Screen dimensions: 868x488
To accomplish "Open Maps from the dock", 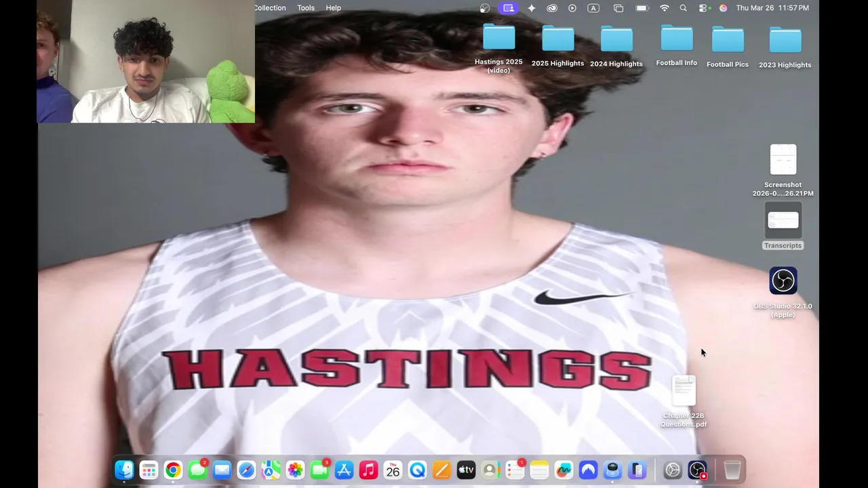I will [271, 470].
